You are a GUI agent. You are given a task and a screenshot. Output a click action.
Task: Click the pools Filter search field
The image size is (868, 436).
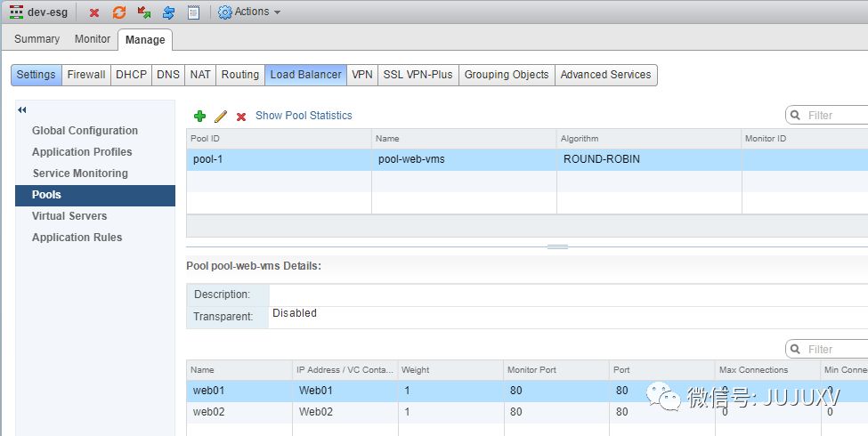click(826, 115)
